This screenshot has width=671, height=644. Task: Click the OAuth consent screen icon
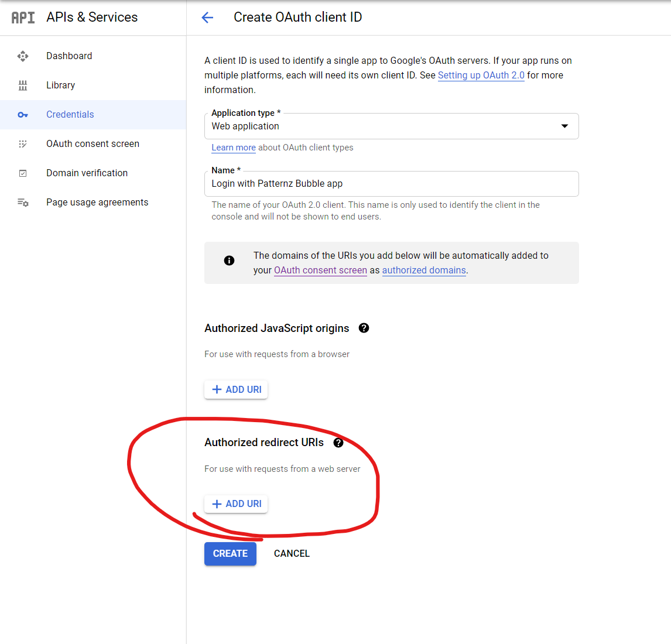coord(23,144)
